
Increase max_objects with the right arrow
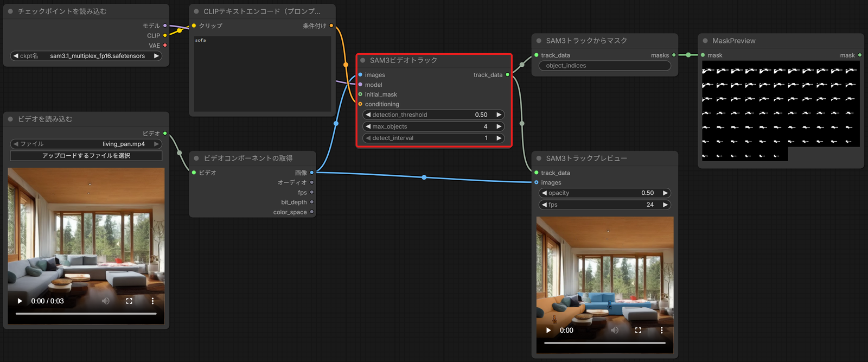coord(499,126)
